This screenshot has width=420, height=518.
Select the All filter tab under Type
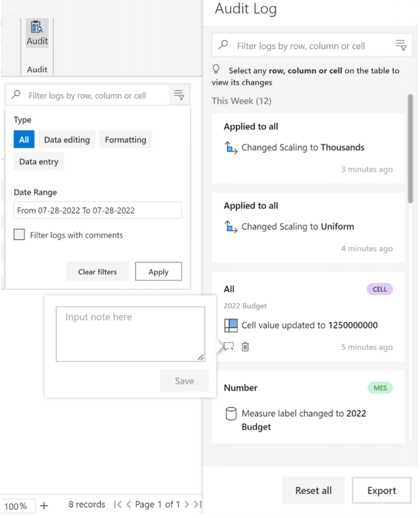(x=24, y=139)
